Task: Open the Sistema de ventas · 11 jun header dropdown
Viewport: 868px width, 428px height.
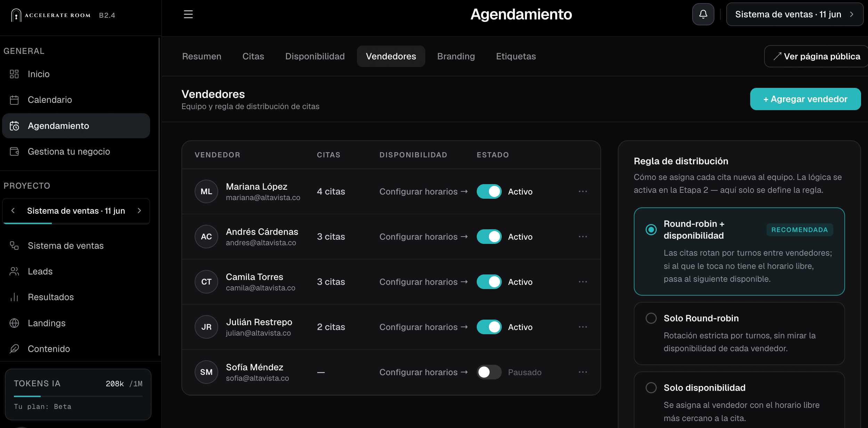Action: [x=795, y=14]
